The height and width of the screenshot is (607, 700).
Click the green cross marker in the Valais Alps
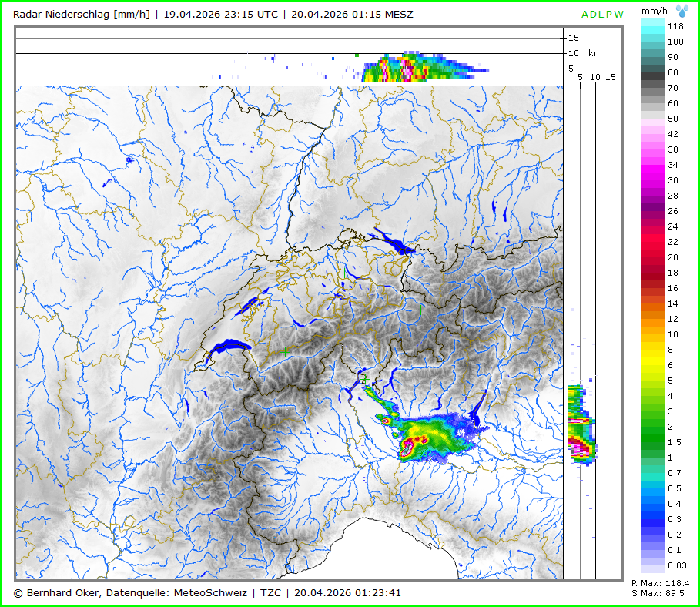pos(285,351)
